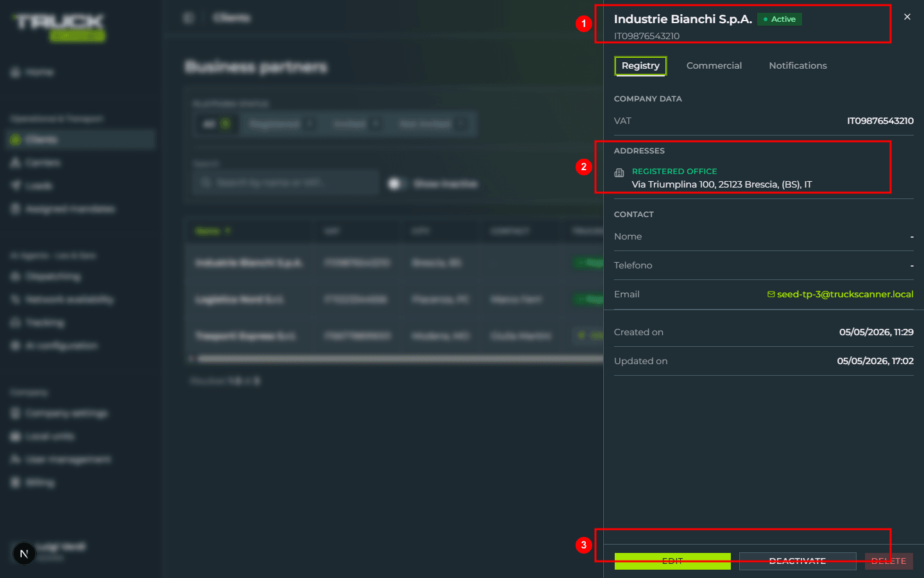Open the Notifications tab
924x578 pixels.
(798, 66)
